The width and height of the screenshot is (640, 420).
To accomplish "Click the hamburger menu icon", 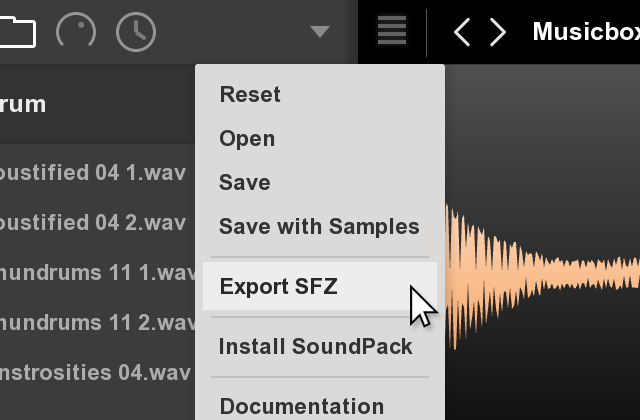I will [392, 31].
